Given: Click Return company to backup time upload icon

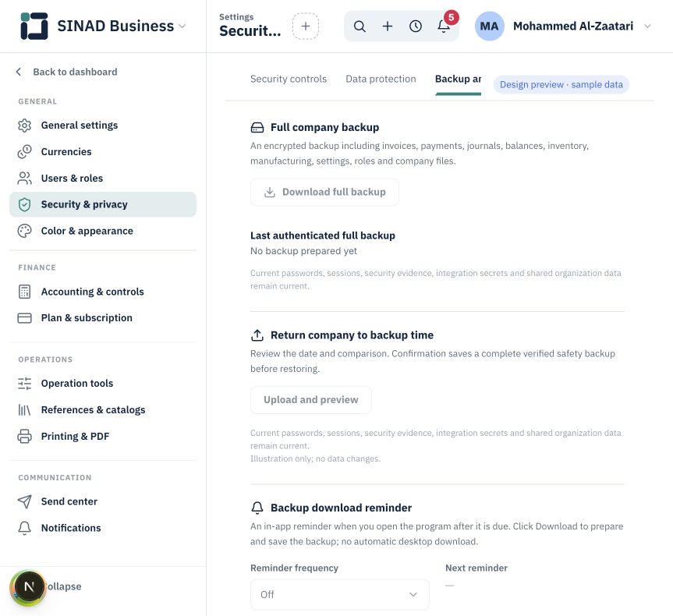Looking at the screenshot, I should coord(257,335).
